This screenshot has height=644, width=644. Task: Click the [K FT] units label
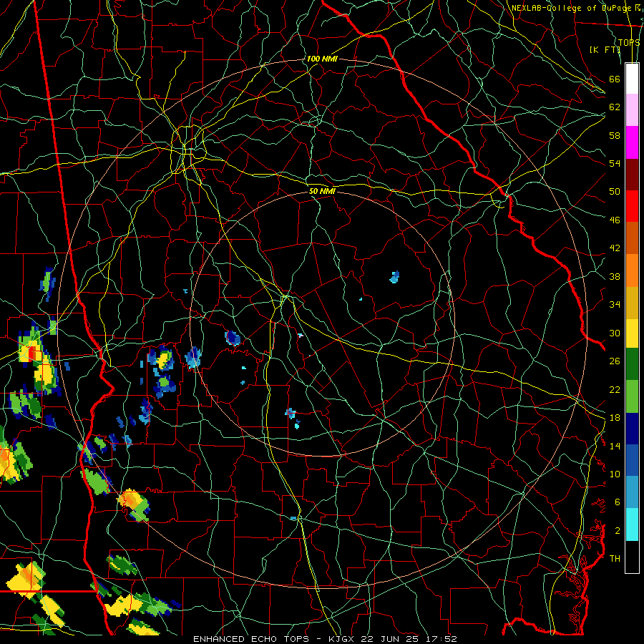(x=605, y=49)
